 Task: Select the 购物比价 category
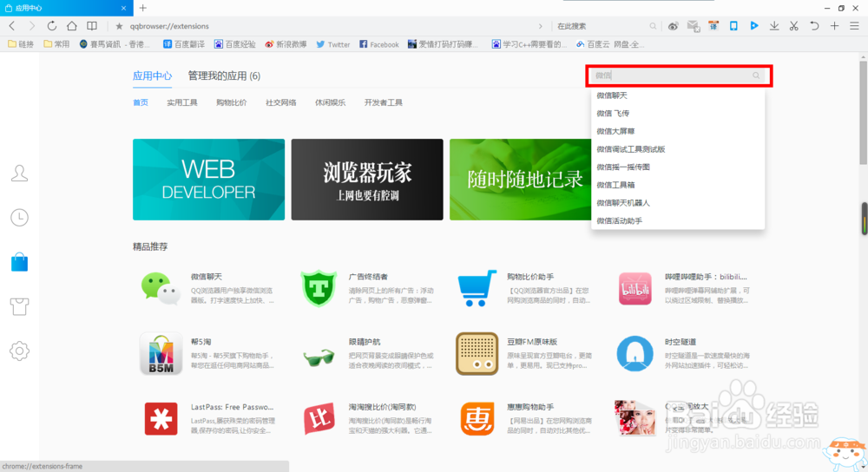232,102
